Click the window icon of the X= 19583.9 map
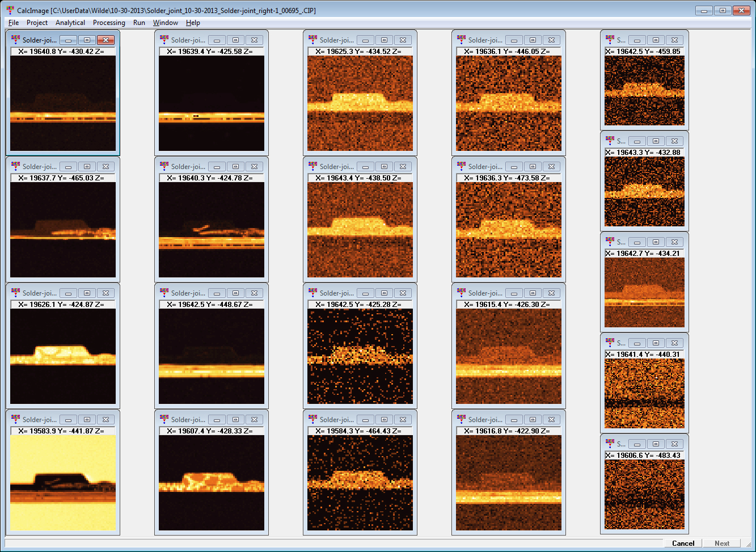 [x=15, y=419]
